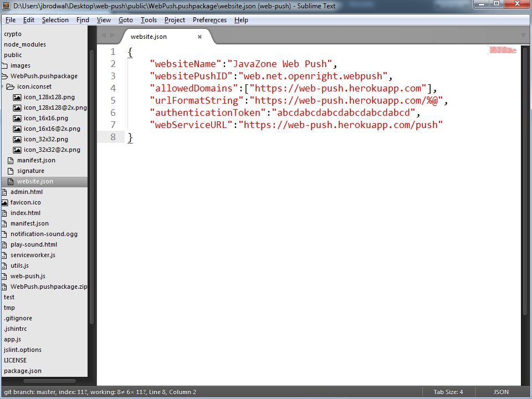Click the minimap code preview

[503, 50]
